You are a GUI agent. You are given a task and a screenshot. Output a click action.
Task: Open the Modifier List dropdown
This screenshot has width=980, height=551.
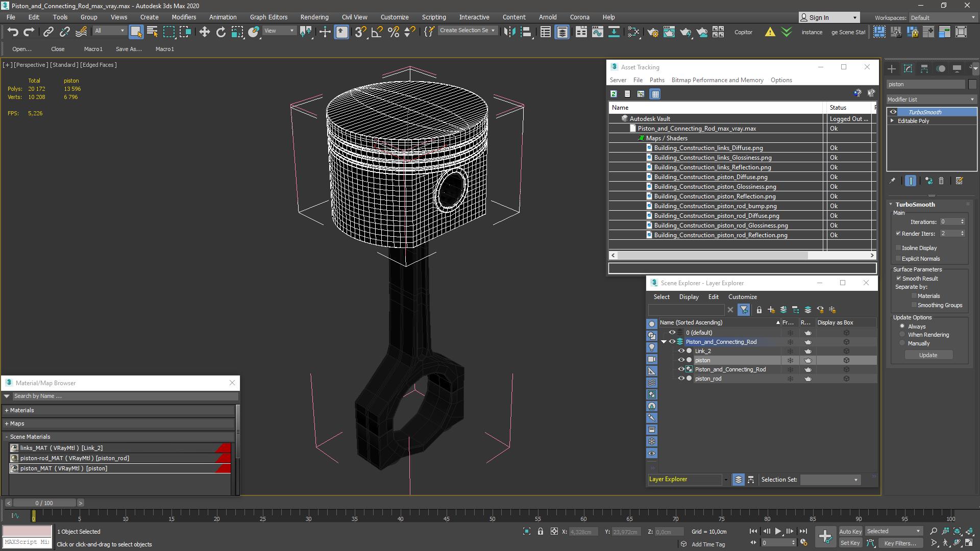(x=932, y=99)
